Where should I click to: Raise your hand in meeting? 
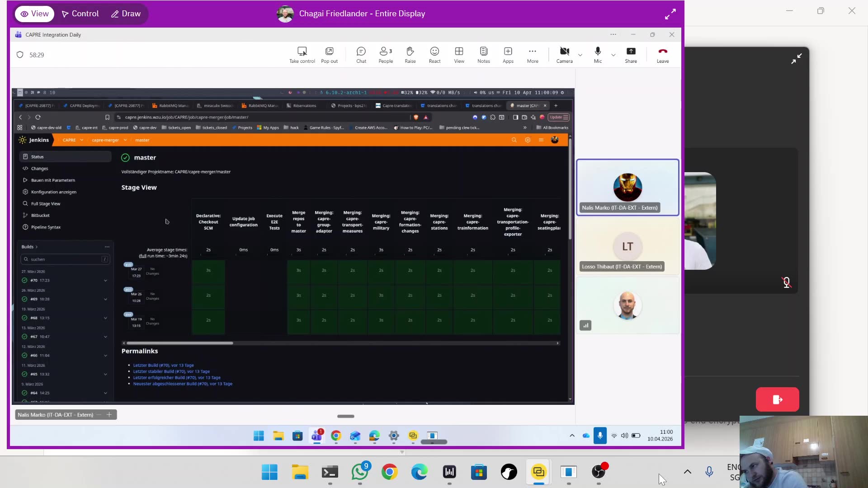point(410,55)
